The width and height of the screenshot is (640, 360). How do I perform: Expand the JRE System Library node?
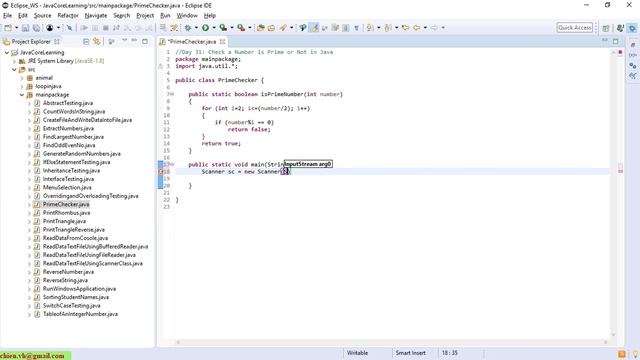pyautogui.click(x=14, y=61)
